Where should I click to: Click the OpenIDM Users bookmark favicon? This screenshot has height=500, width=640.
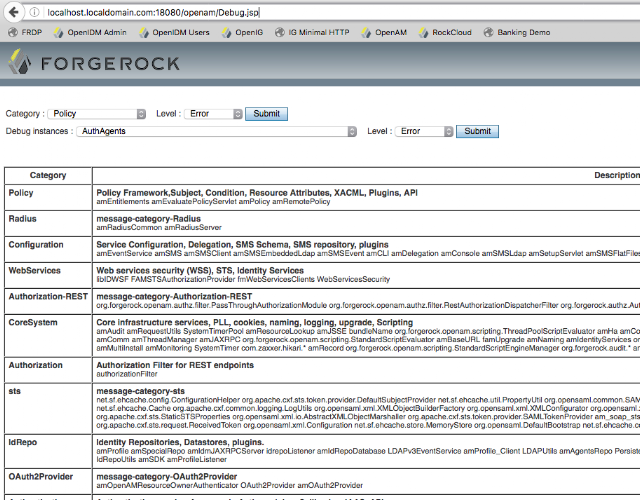point(144,32)
